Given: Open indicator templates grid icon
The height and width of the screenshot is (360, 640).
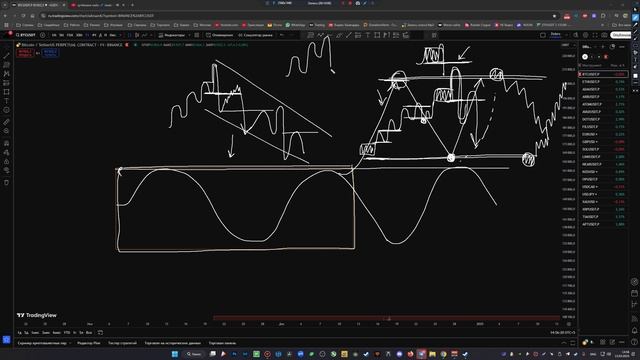Looking at the screenshot, I should [197, 35].
